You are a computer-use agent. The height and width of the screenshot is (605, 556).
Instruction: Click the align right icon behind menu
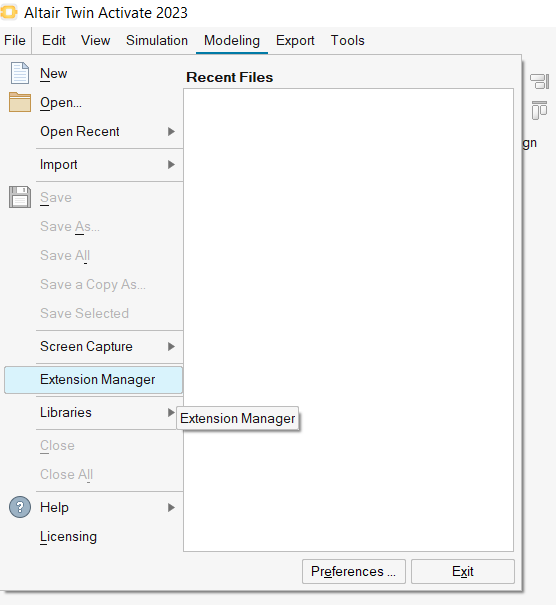[x=539, y=81]
